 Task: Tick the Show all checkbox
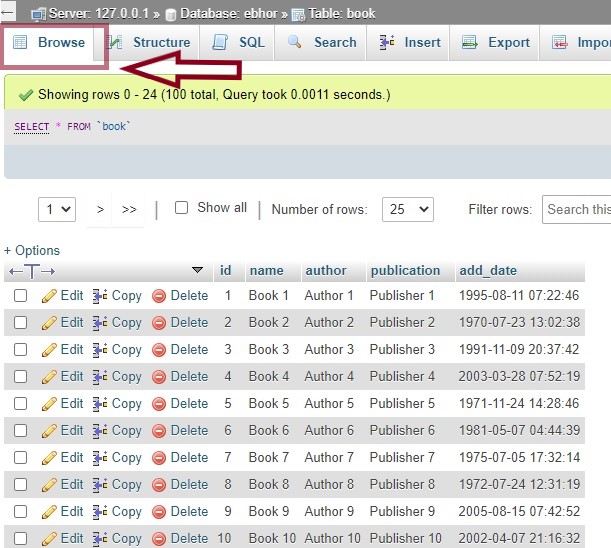click(181, 207)
